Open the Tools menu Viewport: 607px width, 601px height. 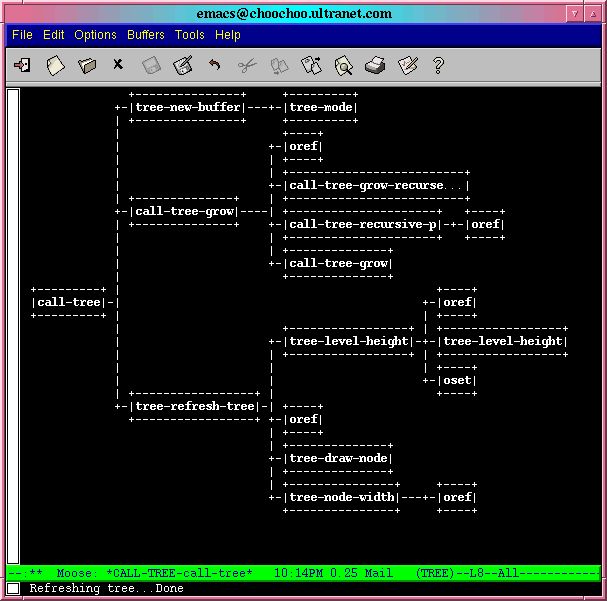click(x=190, y=35)
